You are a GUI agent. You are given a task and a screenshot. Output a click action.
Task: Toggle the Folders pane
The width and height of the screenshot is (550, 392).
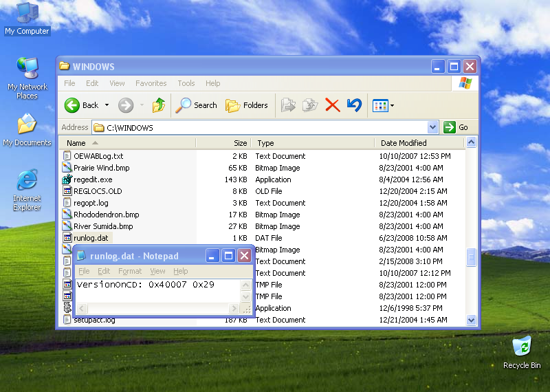click(247, 105)
